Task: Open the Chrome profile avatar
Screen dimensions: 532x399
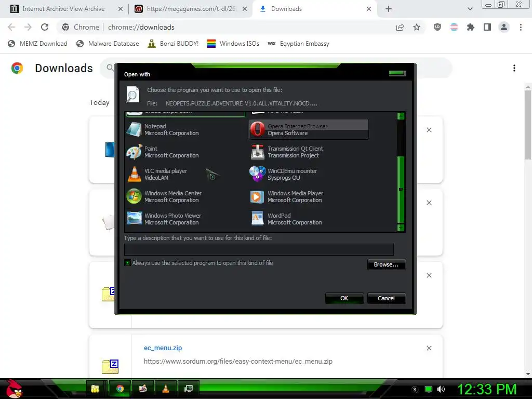Action: click(x=504, y=27)
